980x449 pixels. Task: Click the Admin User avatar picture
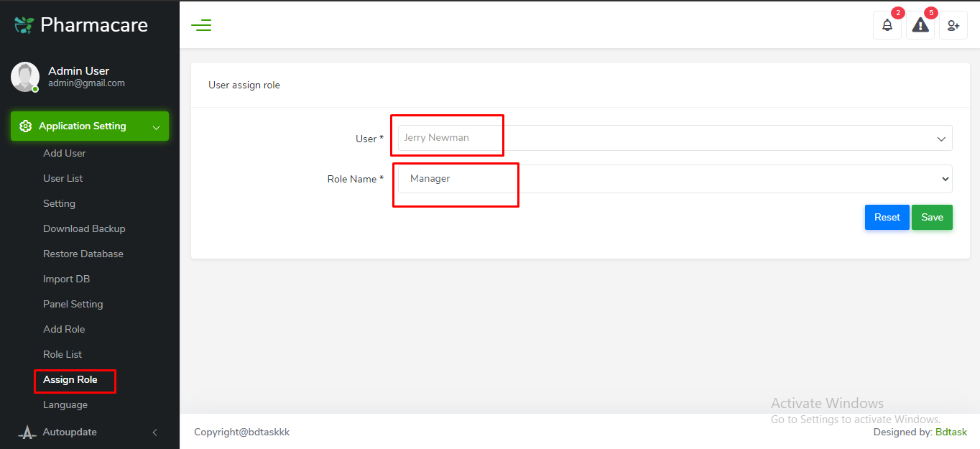25,77
